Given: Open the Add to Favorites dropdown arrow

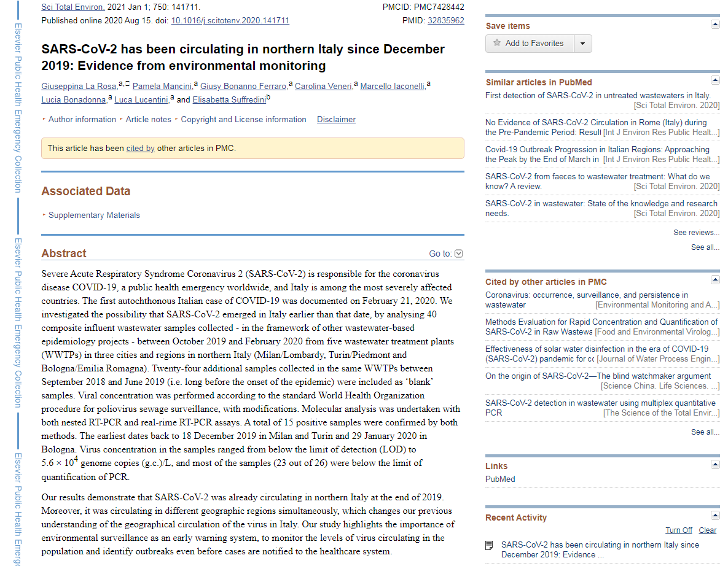Looking at the screenshot, I should [582, 44].
